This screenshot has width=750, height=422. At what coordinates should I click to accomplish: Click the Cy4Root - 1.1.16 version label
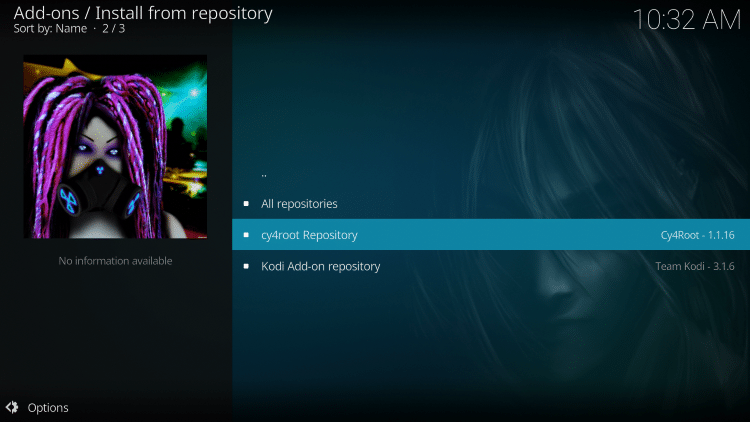coord(697,235)
